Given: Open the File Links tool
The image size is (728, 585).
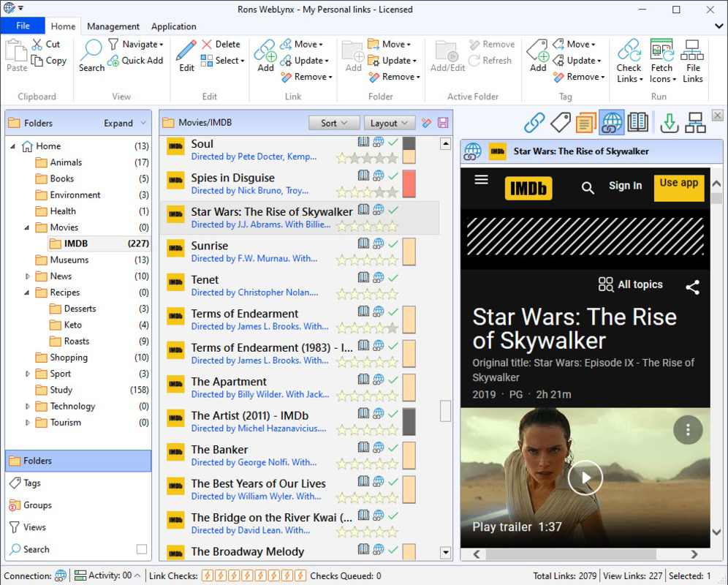Looking at the screenshot, I should click(691, 60).
